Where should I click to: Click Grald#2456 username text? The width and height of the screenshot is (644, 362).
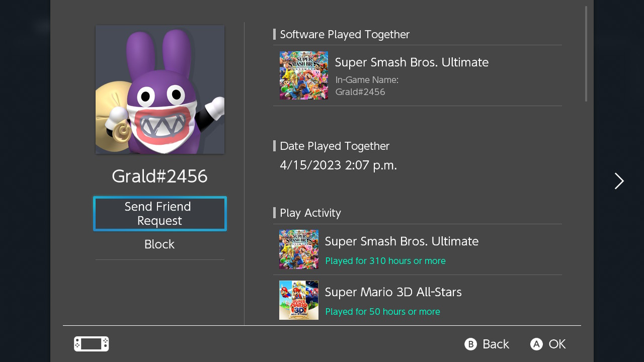pyautogui.click(x=159, y=176)
